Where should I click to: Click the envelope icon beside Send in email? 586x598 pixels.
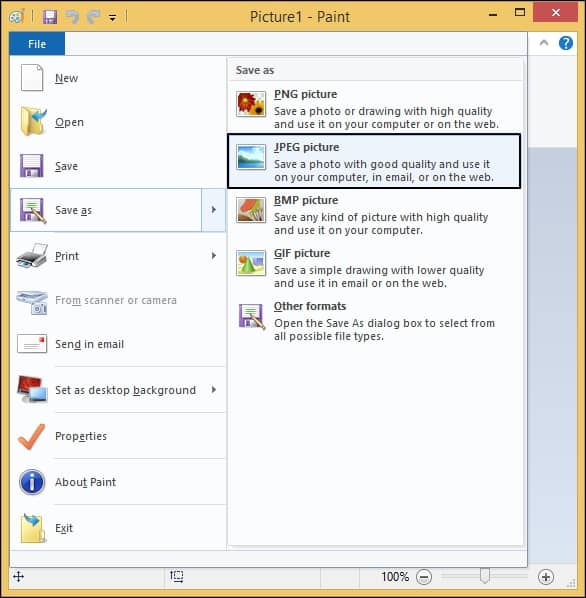[32, 344]
